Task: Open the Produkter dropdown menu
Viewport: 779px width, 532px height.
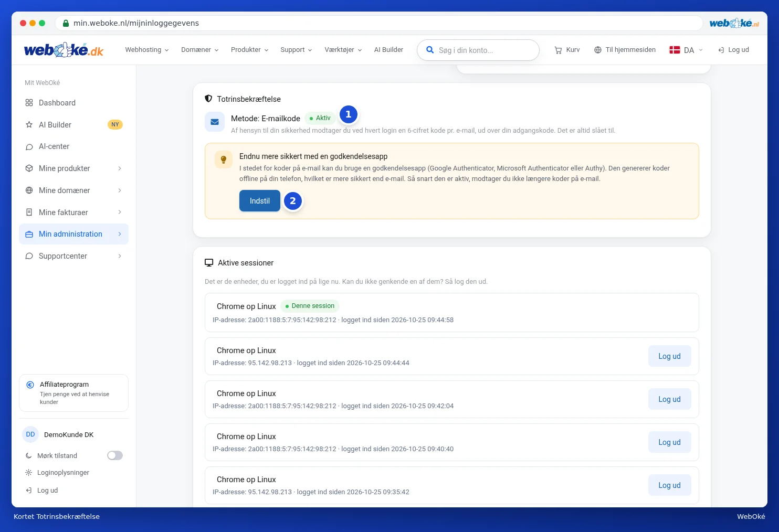Action: coord(250,50)
